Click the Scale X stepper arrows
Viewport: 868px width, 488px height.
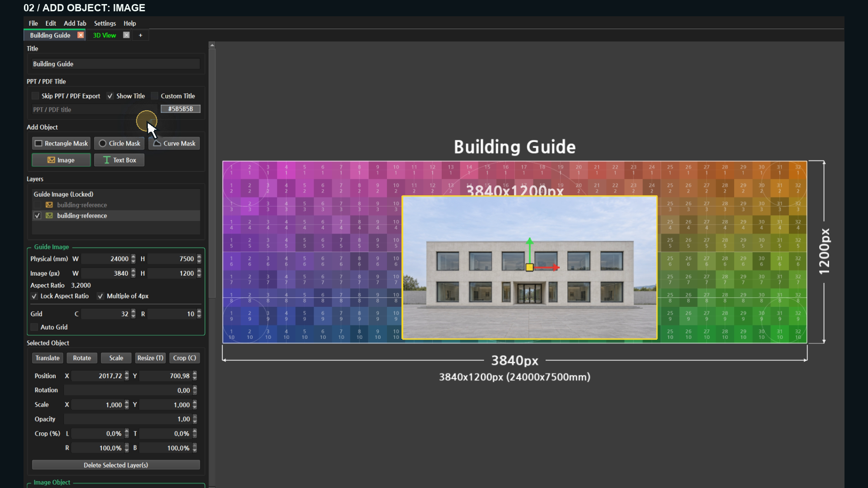point(127,404)
